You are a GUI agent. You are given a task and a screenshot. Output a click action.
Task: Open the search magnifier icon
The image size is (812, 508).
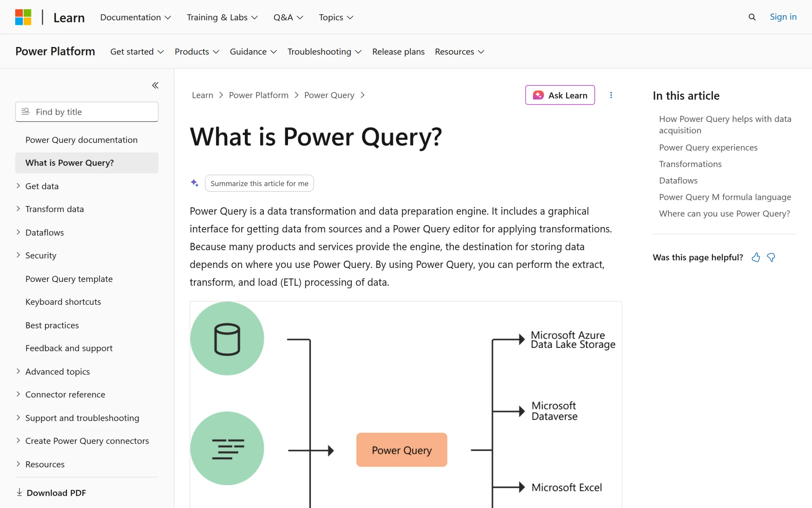click(752, 17)
